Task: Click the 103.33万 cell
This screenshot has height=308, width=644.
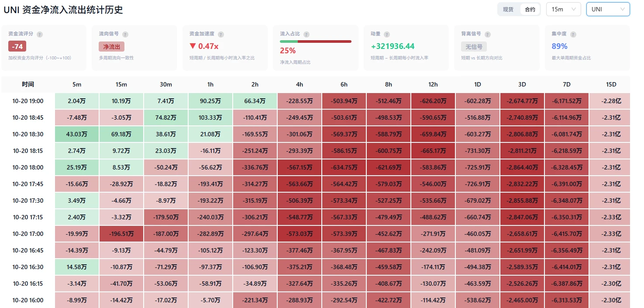Action: tap(210, 118)
